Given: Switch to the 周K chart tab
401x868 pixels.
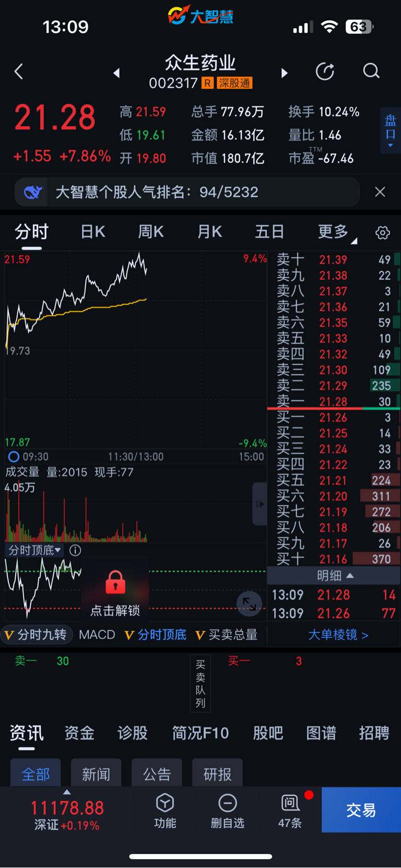Looking at the screenshot, I should click(151, 232).
